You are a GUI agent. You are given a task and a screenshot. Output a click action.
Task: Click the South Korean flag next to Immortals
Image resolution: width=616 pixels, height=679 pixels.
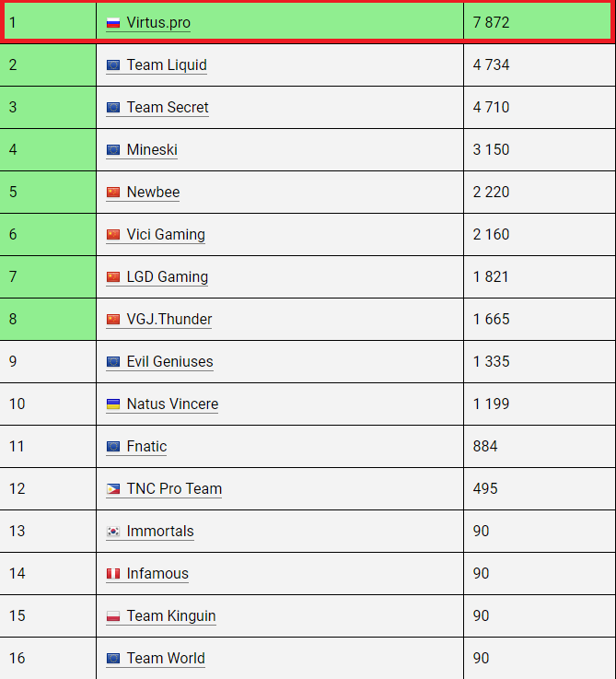(x=113, y=532)
